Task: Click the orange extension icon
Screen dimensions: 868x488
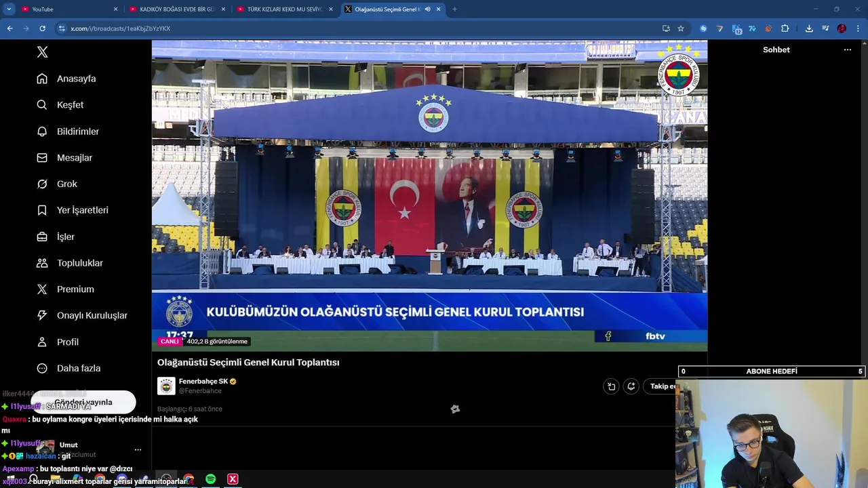Action: (768, 28)
